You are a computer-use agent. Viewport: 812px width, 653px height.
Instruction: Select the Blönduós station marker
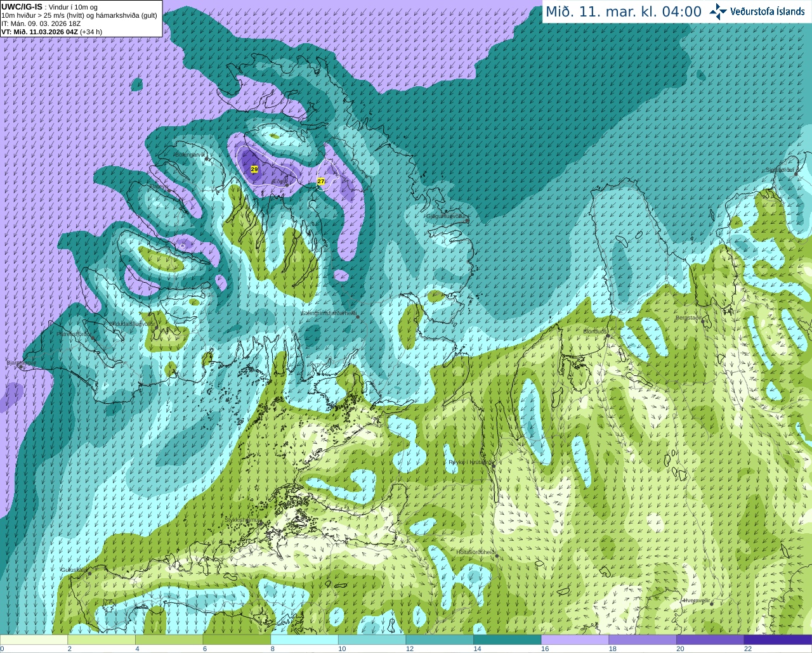click(607, 335)
